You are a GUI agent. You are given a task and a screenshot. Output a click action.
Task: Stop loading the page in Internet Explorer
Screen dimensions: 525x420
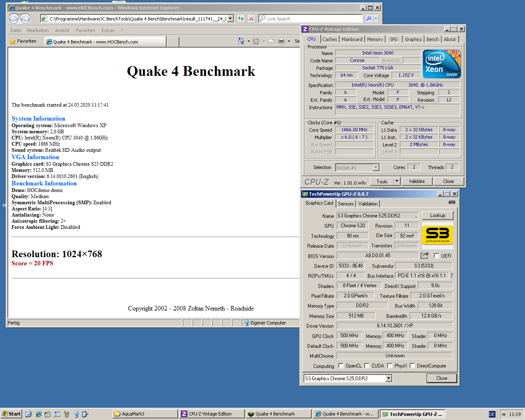(x=251, y=18)
